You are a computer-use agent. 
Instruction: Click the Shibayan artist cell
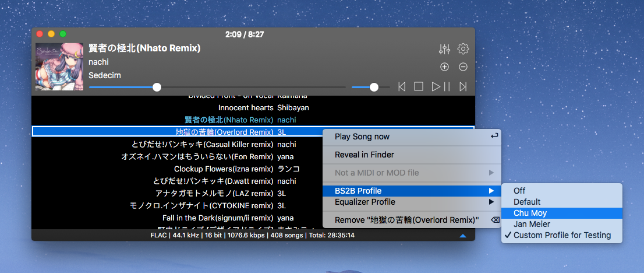click(x=293, y=108)
